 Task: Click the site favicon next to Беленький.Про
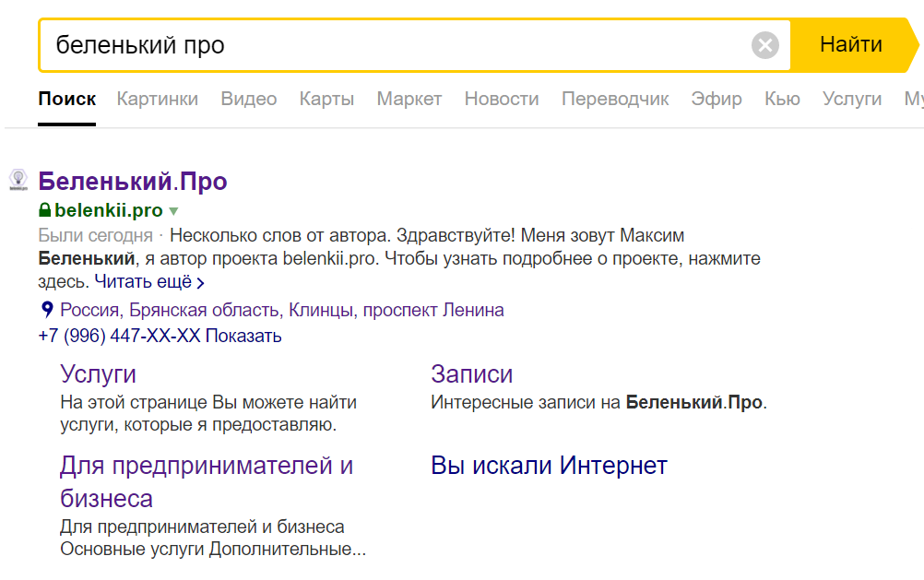[x=18, y=180]
